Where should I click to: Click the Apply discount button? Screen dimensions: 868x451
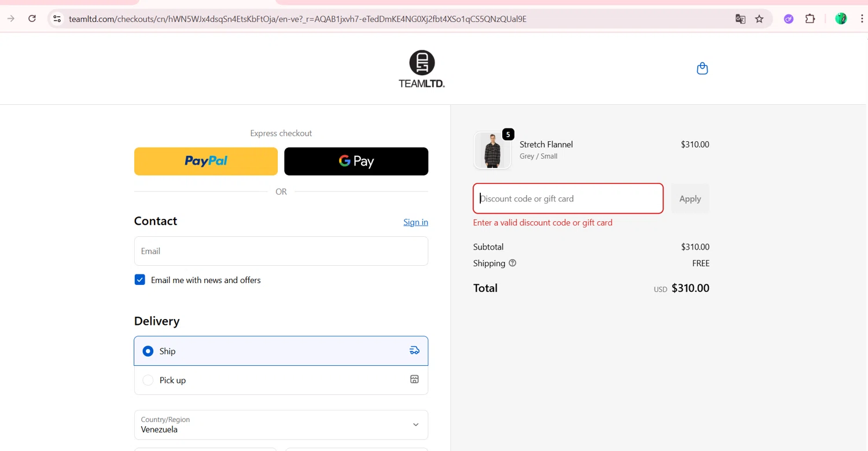(x=690, y=199)
